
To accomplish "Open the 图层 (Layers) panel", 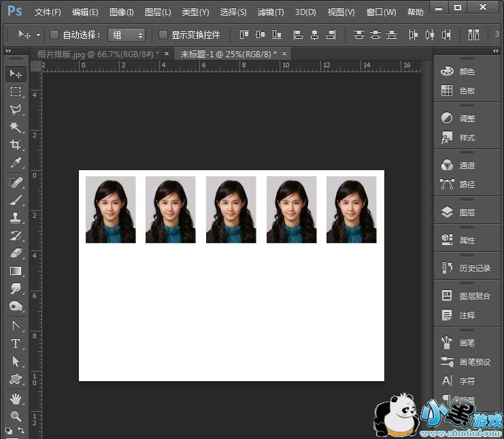I will click(x=467, y=212).
